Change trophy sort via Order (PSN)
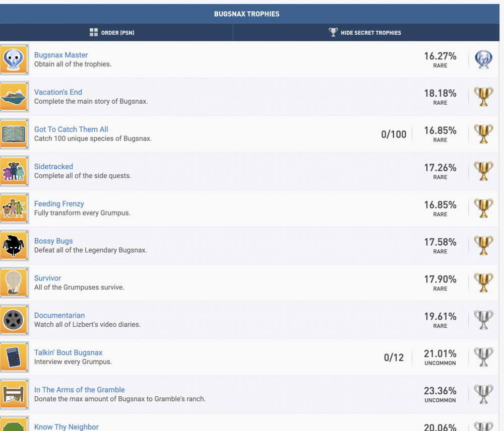Screen dimensions: 504x431 112,33
